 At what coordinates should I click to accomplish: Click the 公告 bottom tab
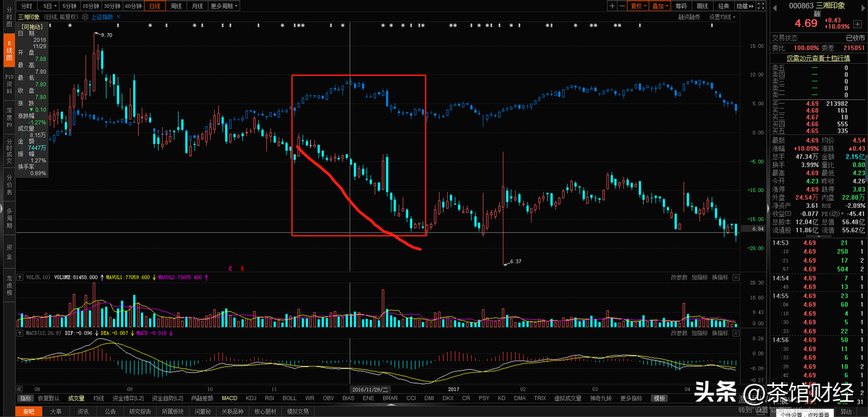point(110,411)
